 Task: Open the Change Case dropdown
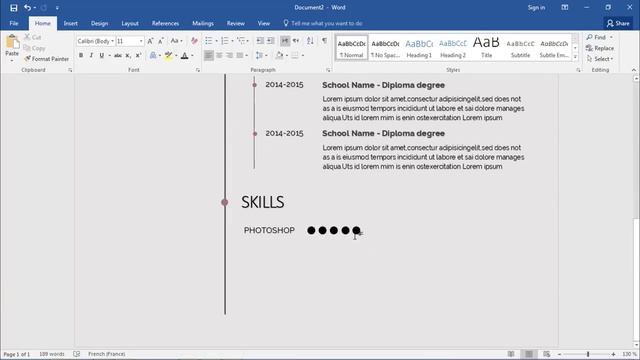pyautogui.click(x=176, y=41)
